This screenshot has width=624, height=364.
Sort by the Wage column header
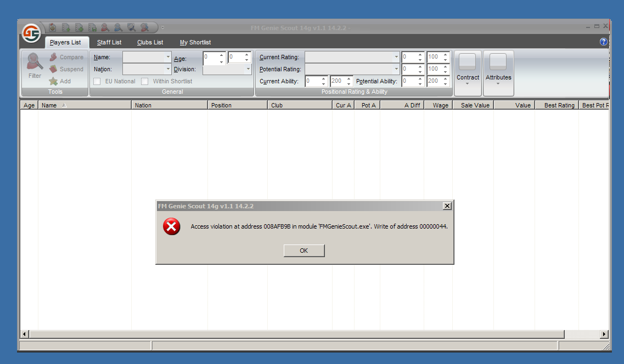[438, 105]
